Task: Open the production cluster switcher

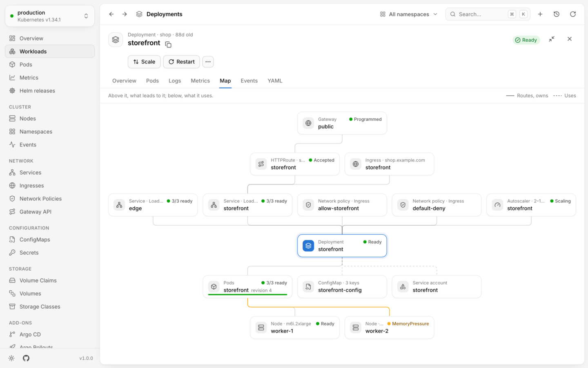Action: pyautogui.click(x=50, y=16)
